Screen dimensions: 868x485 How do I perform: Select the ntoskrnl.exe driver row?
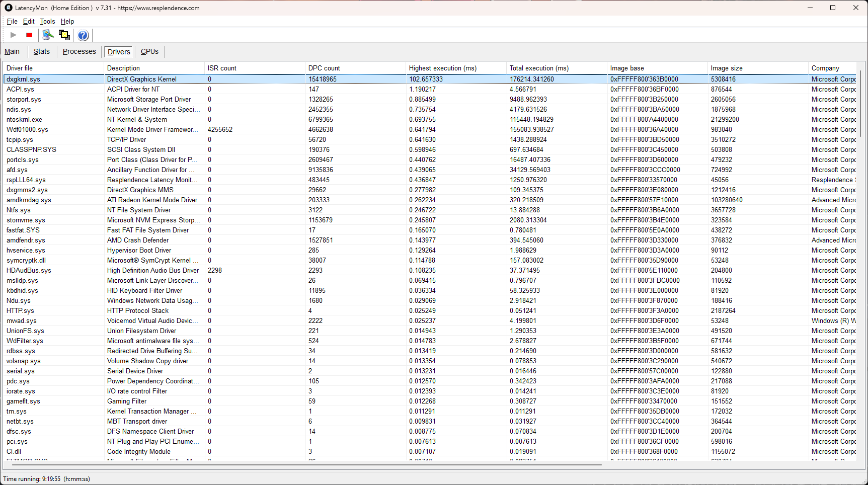[x=430, y=119]
